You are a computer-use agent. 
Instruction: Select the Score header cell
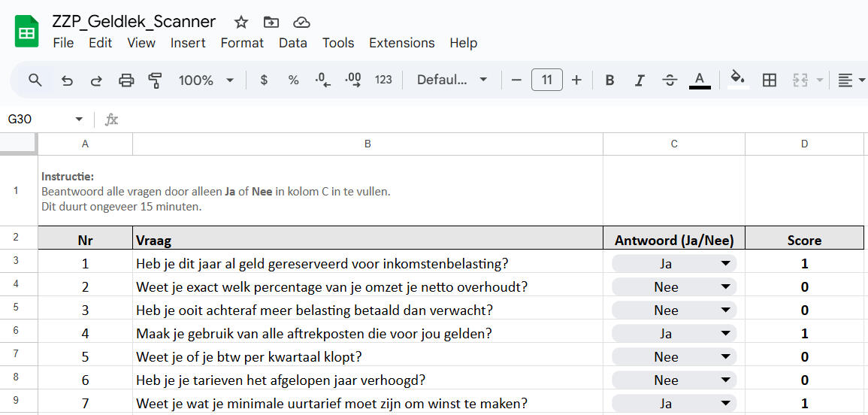pyautogui.click(x=804, y=238)
